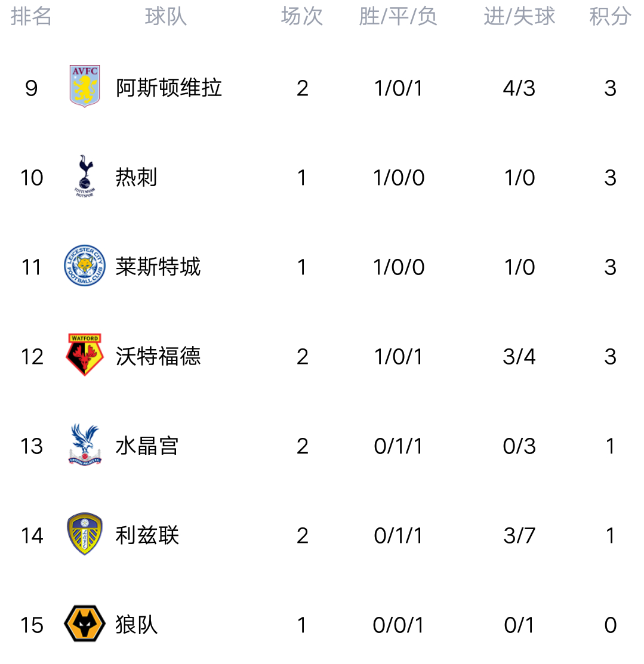Open team name 沃特福德
The image size is (644, 664).
tap(158, 357)
